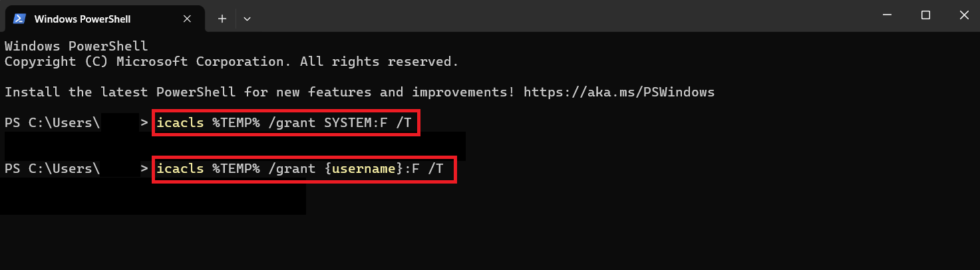Close the Windows Terminal window
Image resolution: width=980 pixels, height=270 pixels.
click(x=963, y=15)
